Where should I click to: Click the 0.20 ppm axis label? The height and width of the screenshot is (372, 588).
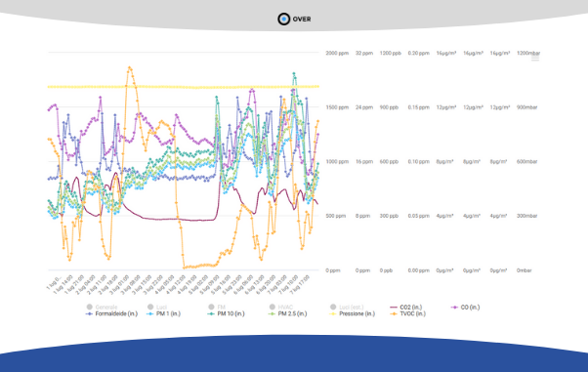(418, 53)
